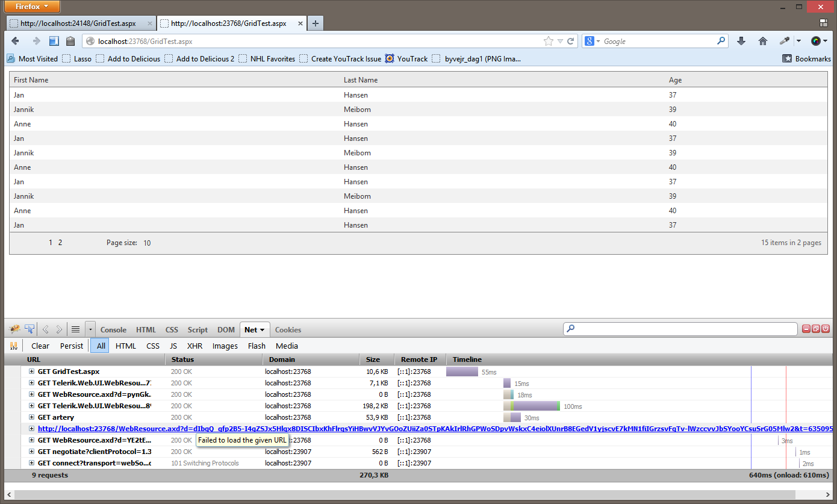
Task: Sort grid by Last Name column header
Action: [361, 79]
